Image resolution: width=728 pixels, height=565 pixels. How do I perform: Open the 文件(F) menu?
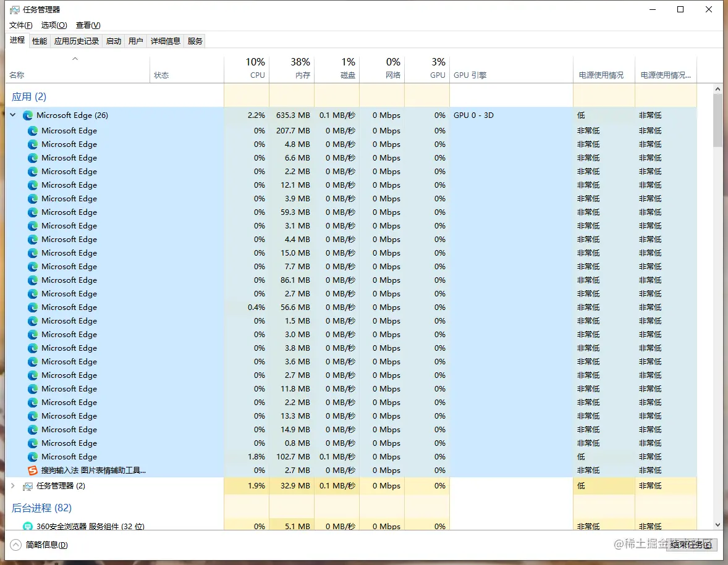click(21, 25)
